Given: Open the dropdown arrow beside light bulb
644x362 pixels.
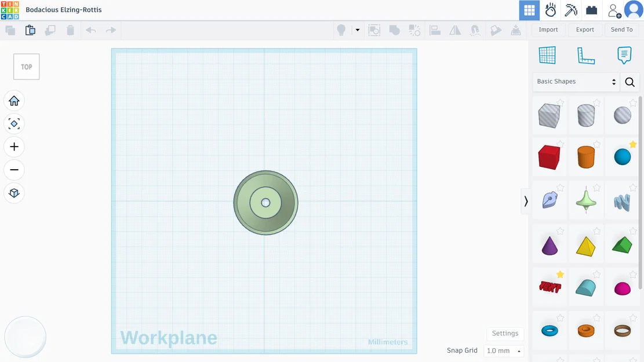Looking at the screenshot, I should [x=357, y=30].
